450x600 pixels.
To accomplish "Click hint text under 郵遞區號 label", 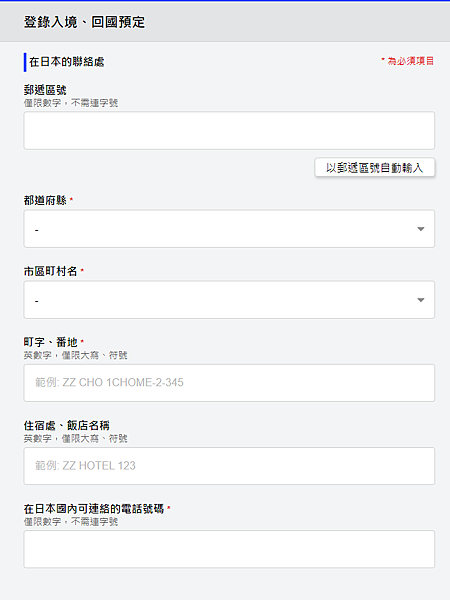I will point(71,103).
